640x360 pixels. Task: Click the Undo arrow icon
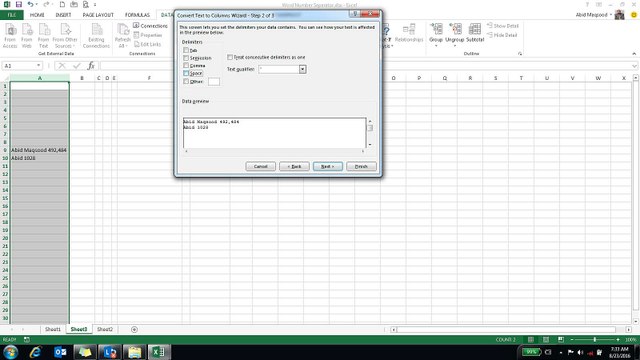coord(31,4)
